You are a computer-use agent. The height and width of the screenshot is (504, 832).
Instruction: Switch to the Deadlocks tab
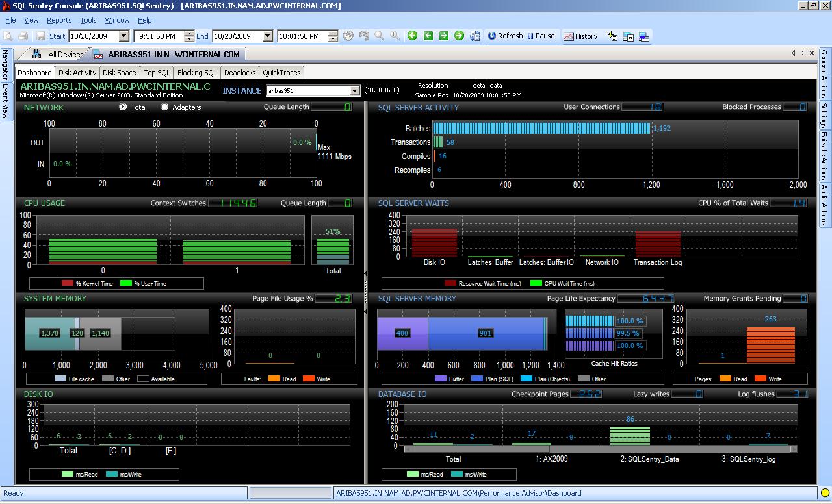[x=240, y=73]
